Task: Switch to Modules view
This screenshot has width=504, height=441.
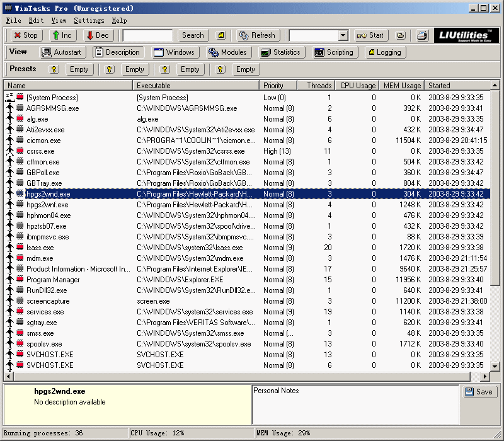Action: (229, 52)
